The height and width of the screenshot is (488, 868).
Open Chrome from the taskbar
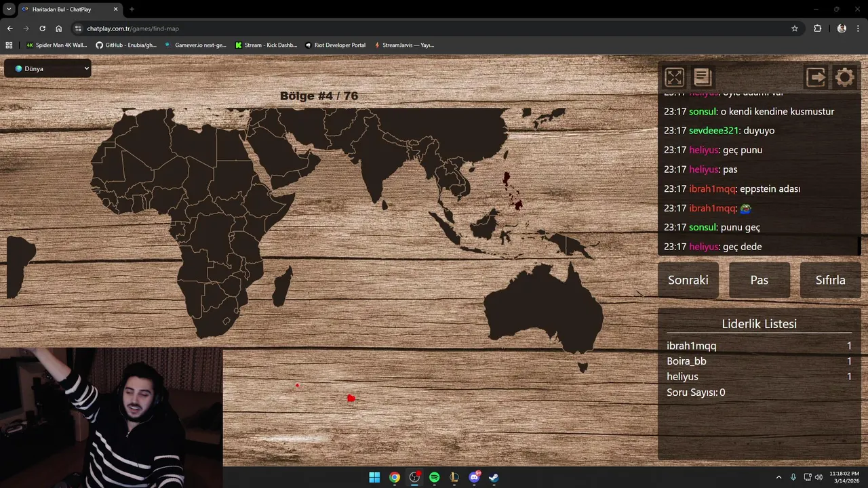coord(394,477)
